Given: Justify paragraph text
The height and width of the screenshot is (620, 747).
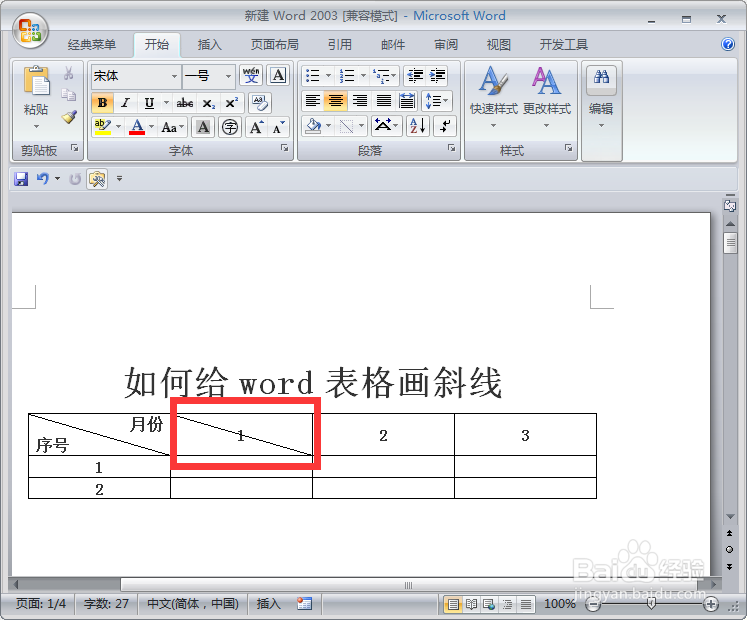Looking at the screenshot, I should pos(384,101).
